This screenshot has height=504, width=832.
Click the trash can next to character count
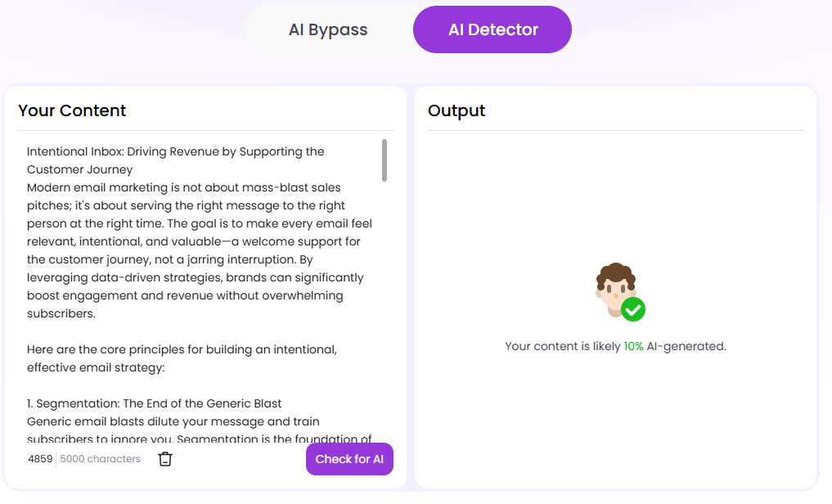pos(165,459)
